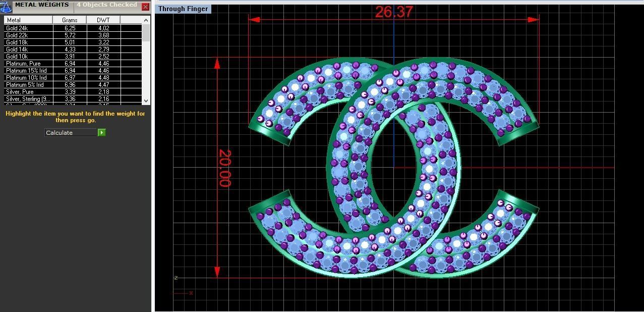Image resolution: width=644 pixels, height=312 pixels.
Task: Click the 4,48 DWT value for Platinum 10% Irid
Action: (x=103, y=78)
